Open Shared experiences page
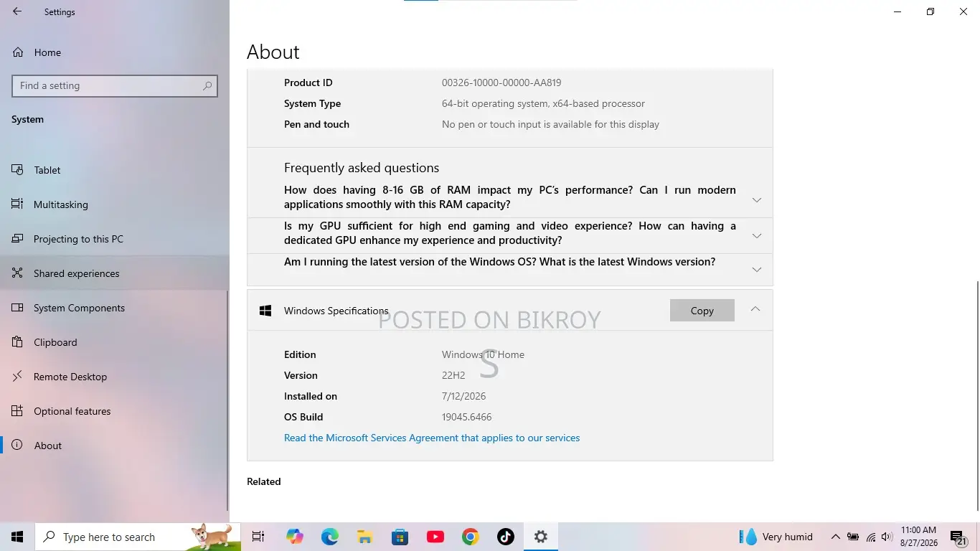Screen dimensions: 980x551 (115, 273)
